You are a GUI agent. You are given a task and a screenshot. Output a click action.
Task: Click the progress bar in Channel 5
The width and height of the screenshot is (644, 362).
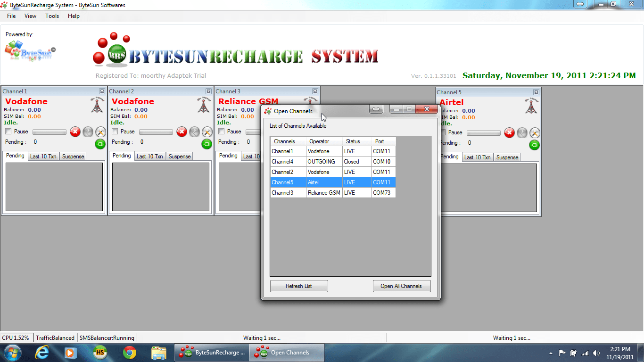484,133
